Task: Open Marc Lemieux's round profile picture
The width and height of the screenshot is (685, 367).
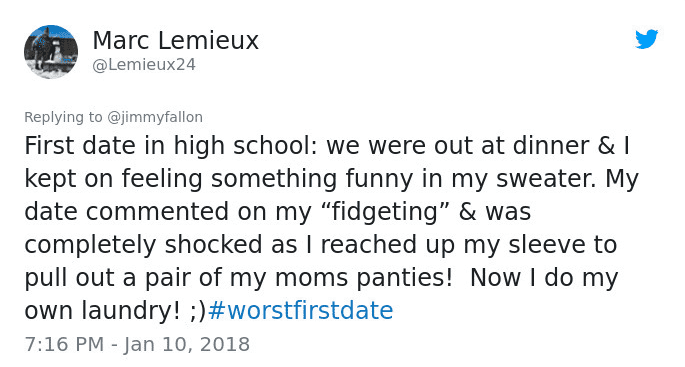Action: pyautogui.click(x=51, y=52)
